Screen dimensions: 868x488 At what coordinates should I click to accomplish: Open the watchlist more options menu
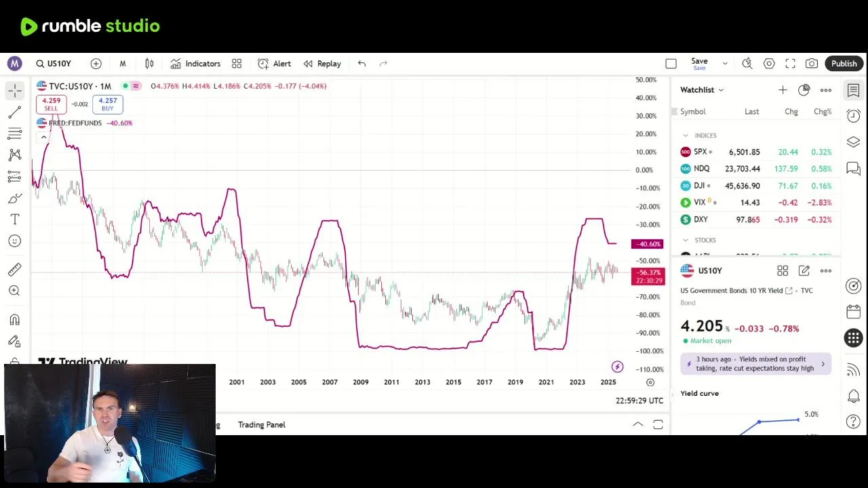pyautogui.click(x=826, y=90)
